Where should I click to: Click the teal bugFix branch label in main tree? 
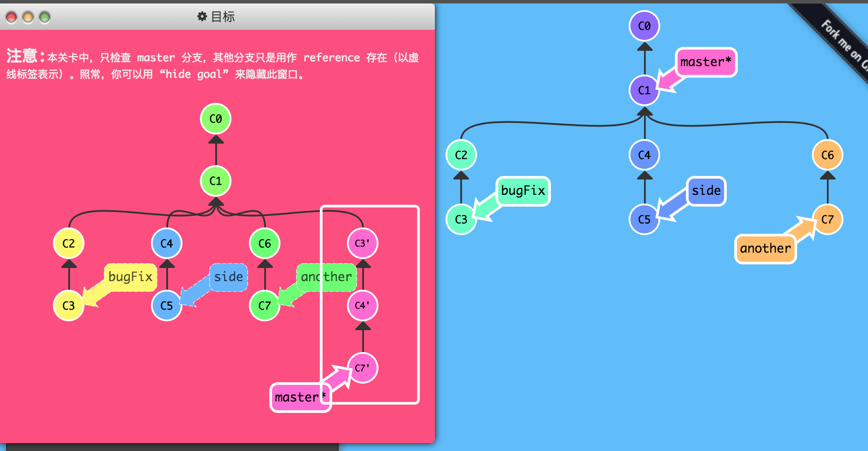(x=523, y=191)
